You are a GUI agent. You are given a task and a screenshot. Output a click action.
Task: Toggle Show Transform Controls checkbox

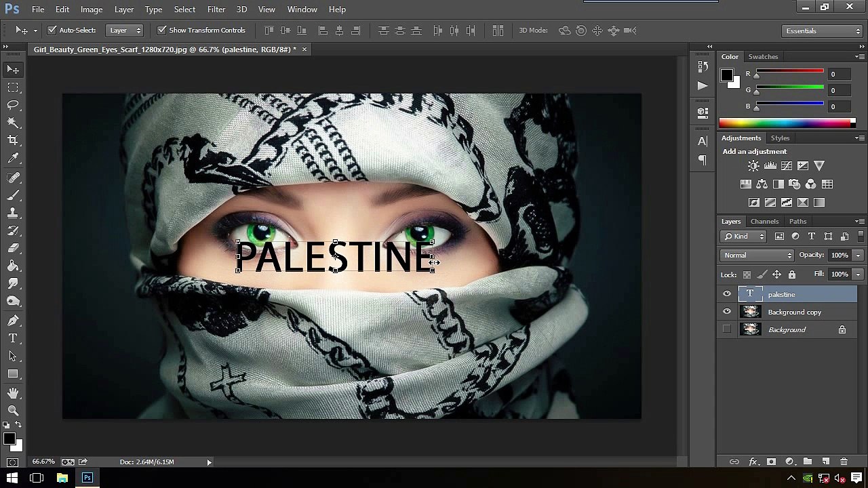tap(161, 30)
